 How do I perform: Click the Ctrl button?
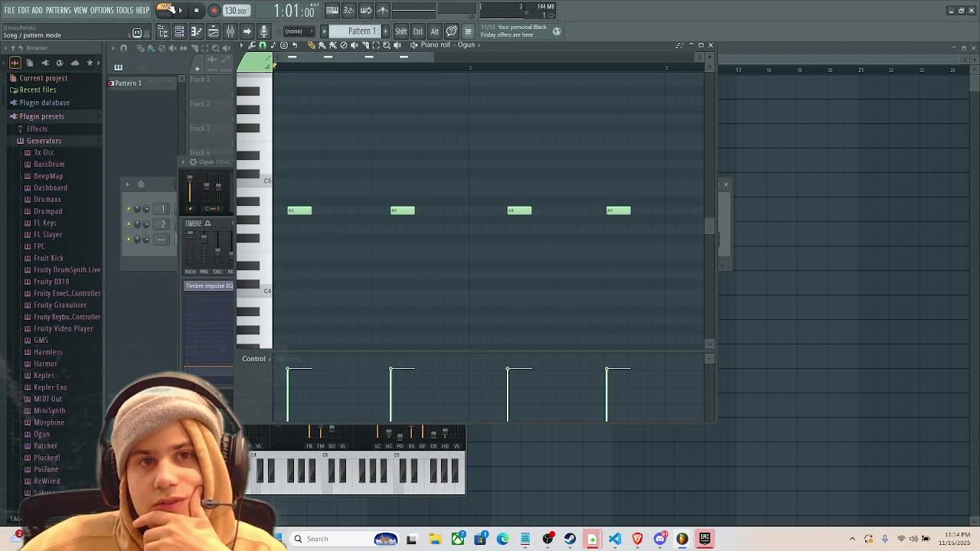[x=418, y=31]
